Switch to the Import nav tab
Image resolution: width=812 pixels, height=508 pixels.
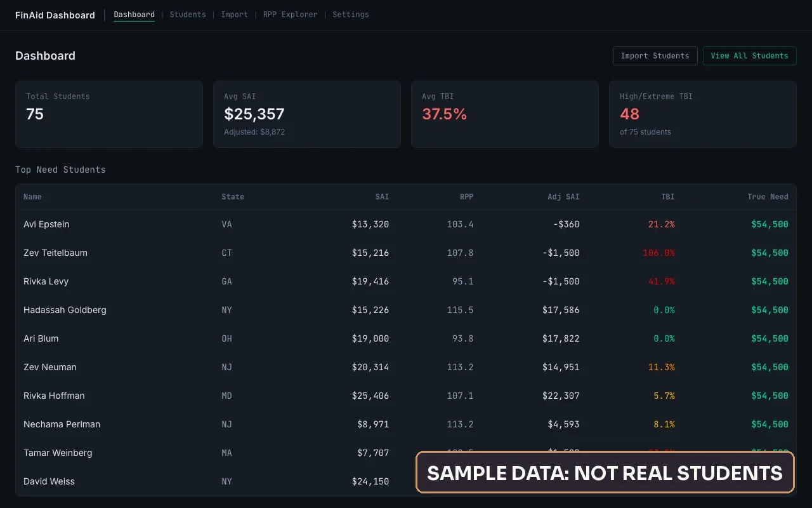235,15
